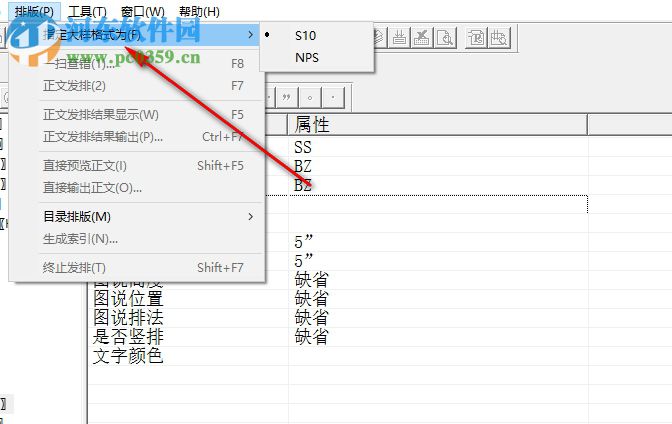Expand the 目录排版(M) submenu arrow
The height and width of the screenshot is (424, 672).
(250, 217)
